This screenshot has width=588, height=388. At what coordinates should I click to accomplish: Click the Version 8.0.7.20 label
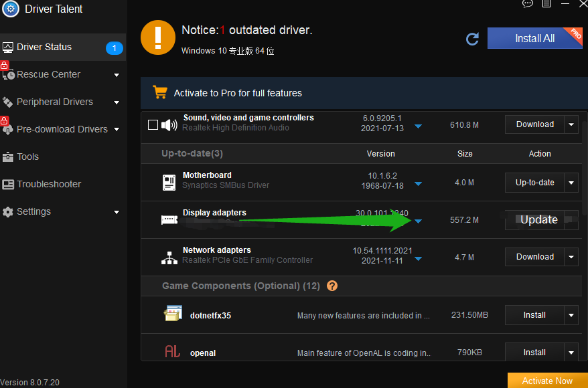pos(30,383)
